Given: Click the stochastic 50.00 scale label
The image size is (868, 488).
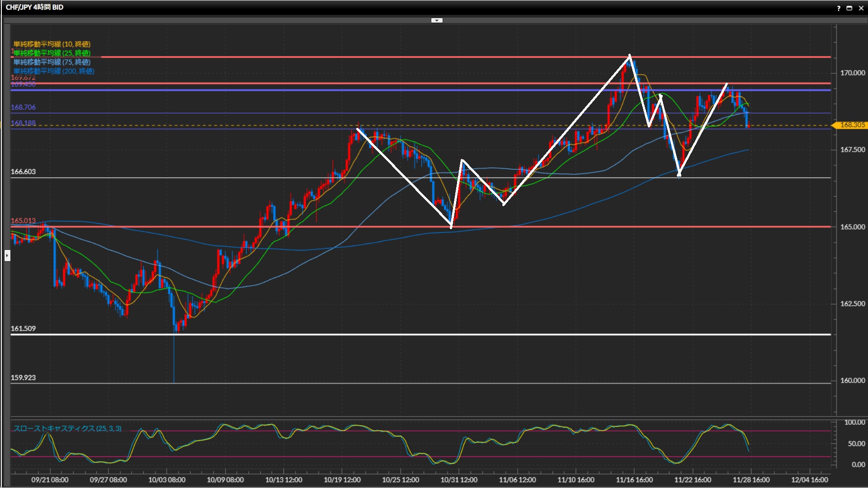Looking at the screenshot, I should (x=856, y=444).
